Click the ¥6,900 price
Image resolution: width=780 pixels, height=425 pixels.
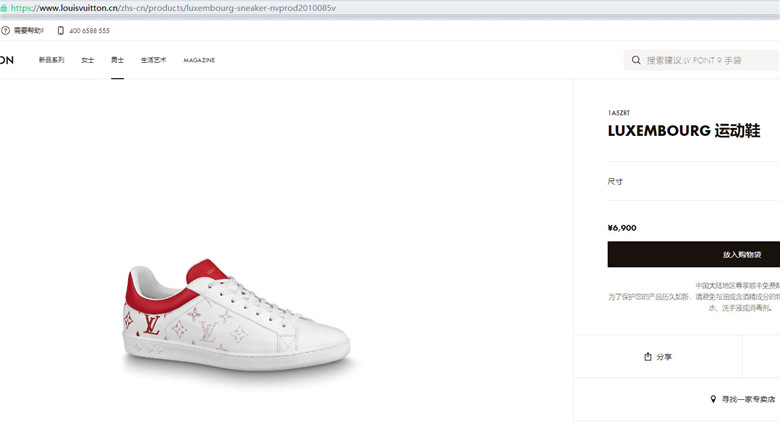pos(622,228)
